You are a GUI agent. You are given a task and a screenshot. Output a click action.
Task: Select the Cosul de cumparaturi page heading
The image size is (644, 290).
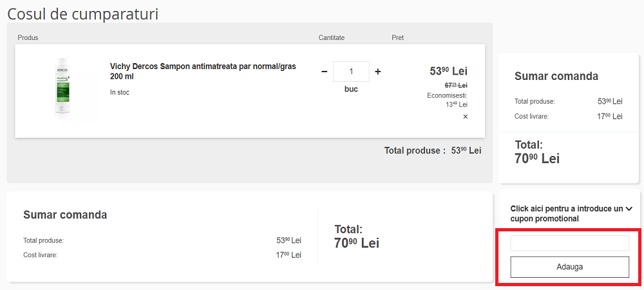(x=83, y=14)
